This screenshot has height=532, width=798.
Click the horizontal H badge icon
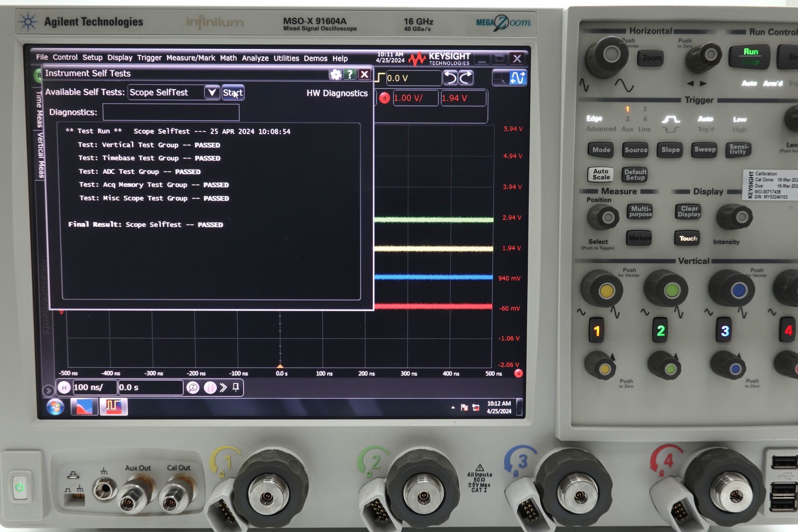64,387
